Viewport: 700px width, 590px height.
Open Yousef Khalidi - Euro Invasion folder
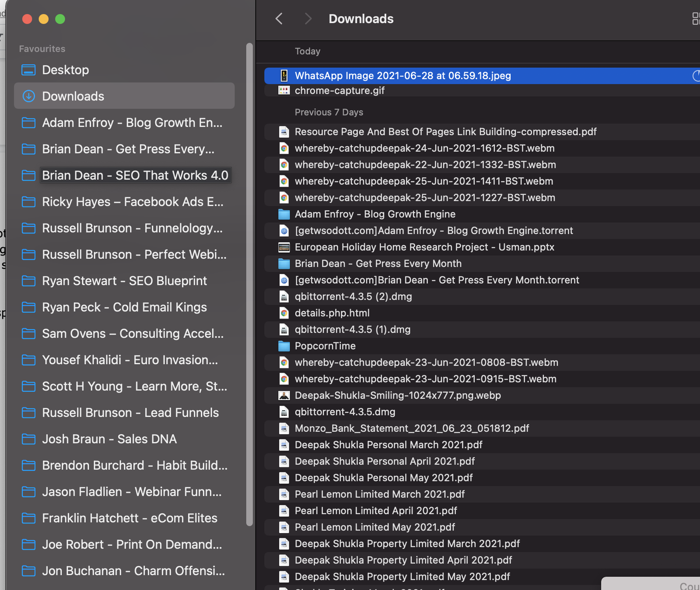point(124,360)
